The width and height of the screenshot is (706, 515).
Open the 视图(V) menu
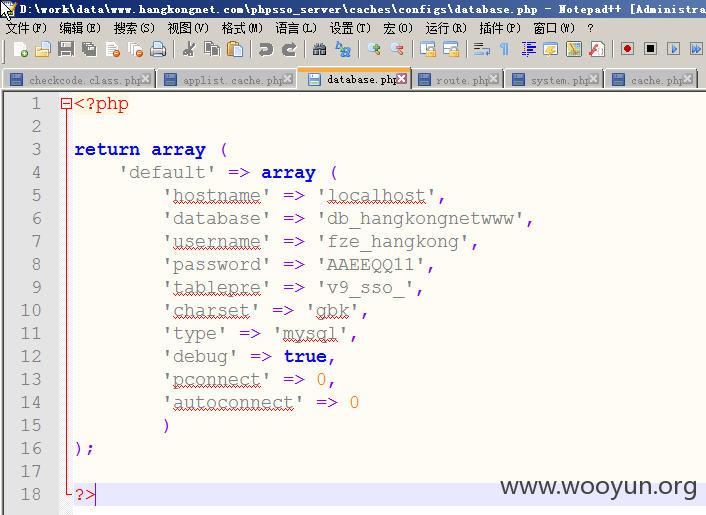click(188, 28)
